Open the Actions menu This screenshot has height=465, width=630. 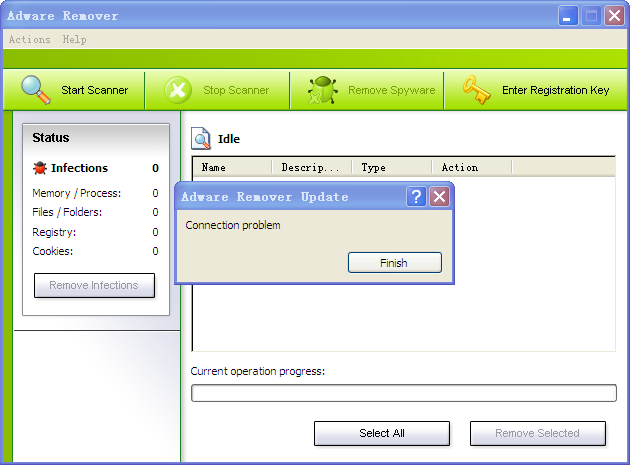tap(29, 40)
